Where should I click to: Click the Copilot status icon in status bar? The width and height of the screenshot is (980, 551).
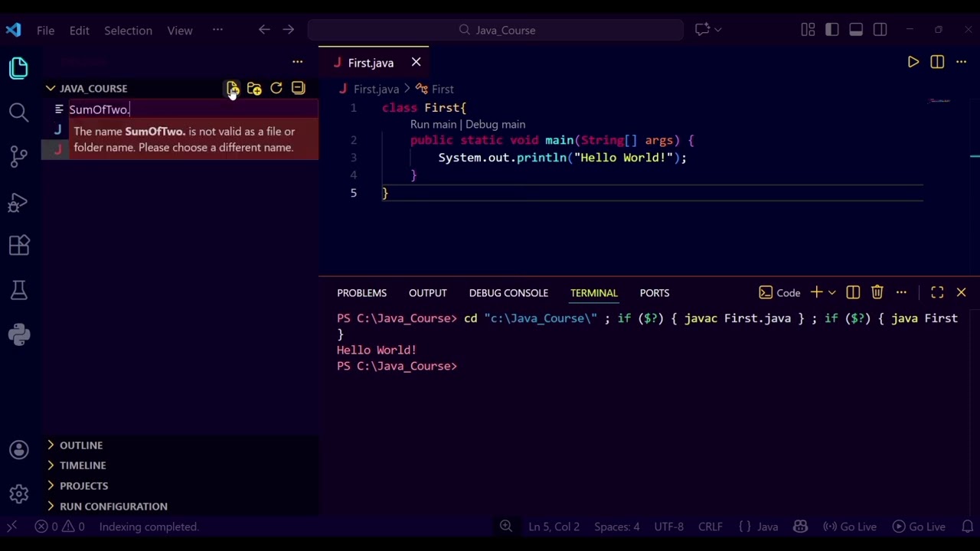800,527
